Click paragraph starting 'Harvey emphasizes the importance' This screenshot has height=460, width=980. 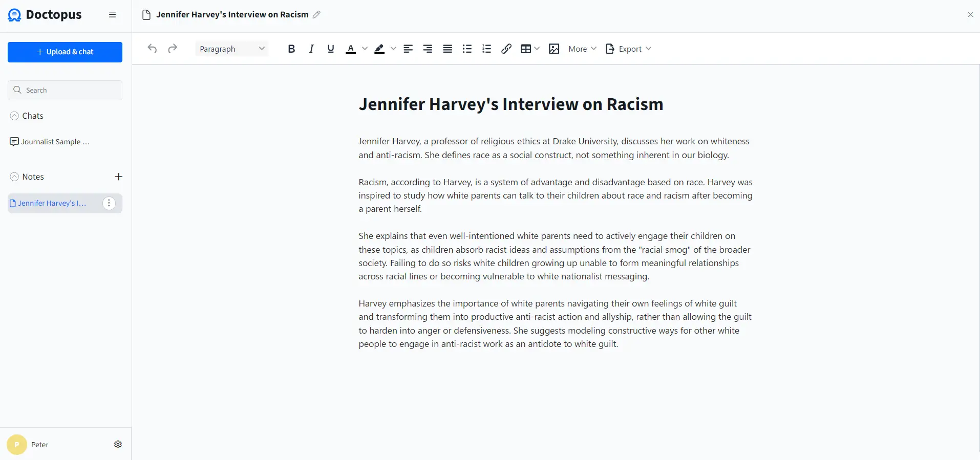click(x=556, y=324)
